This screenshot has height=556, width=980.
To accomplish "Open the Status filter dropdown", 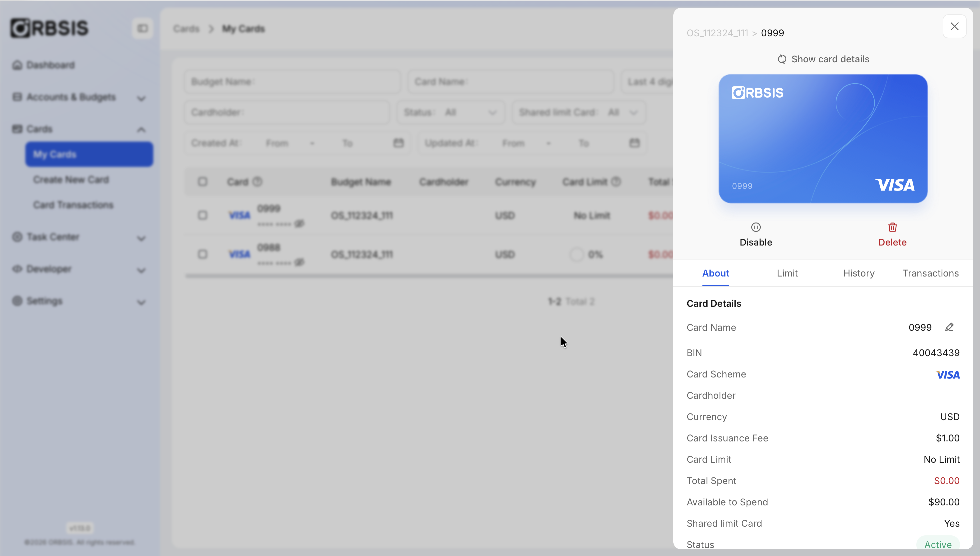I will (451, 112).
